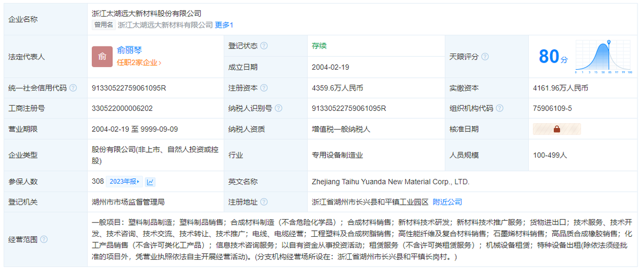Click help icon next to 统一社会信用代码
644x270 pixels.
[x=73, y=88]
